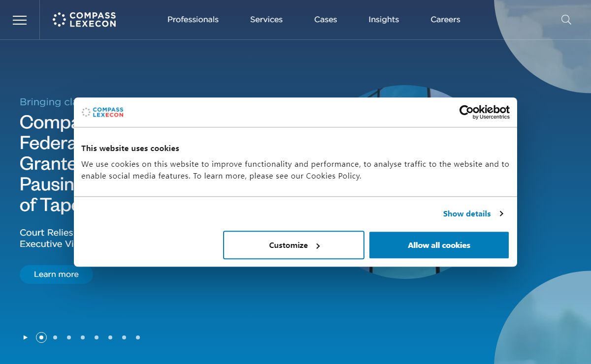Open the Services menu item

pyautogui.click(x=266, y=20)
